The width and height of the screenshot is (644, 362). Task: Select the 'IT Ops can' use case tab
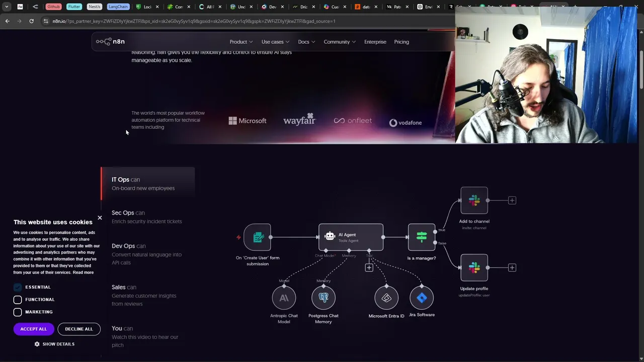[148, 184]
